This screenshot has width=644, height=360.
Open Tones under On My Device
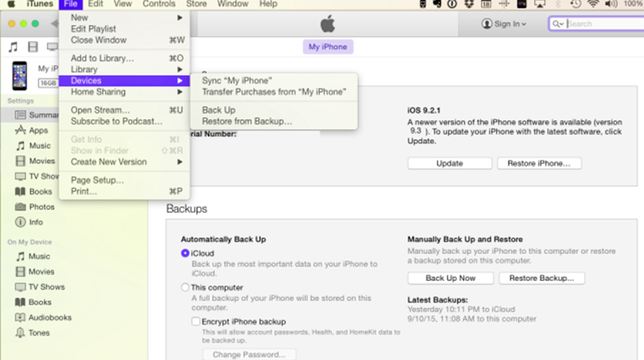pyautogui.click(x=33, y=333)
